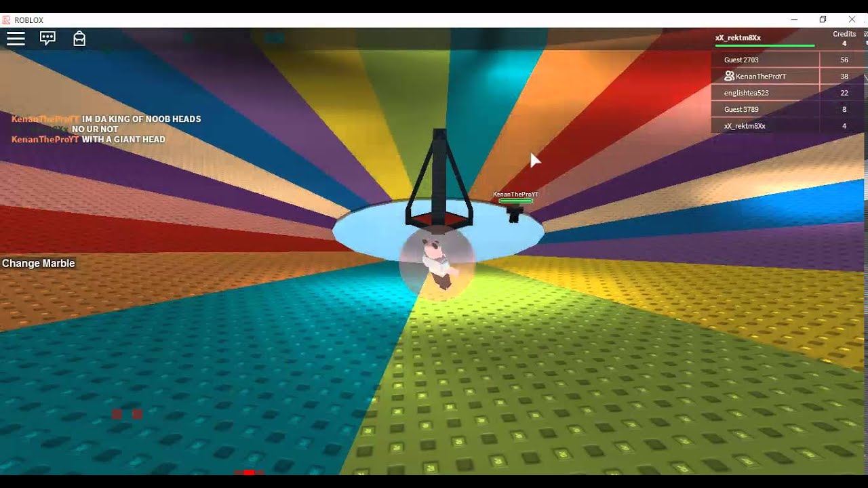Viewport: 868px width, 488px height.
Task: Close the ROBLOX window
Action: (x=852, y=20)
